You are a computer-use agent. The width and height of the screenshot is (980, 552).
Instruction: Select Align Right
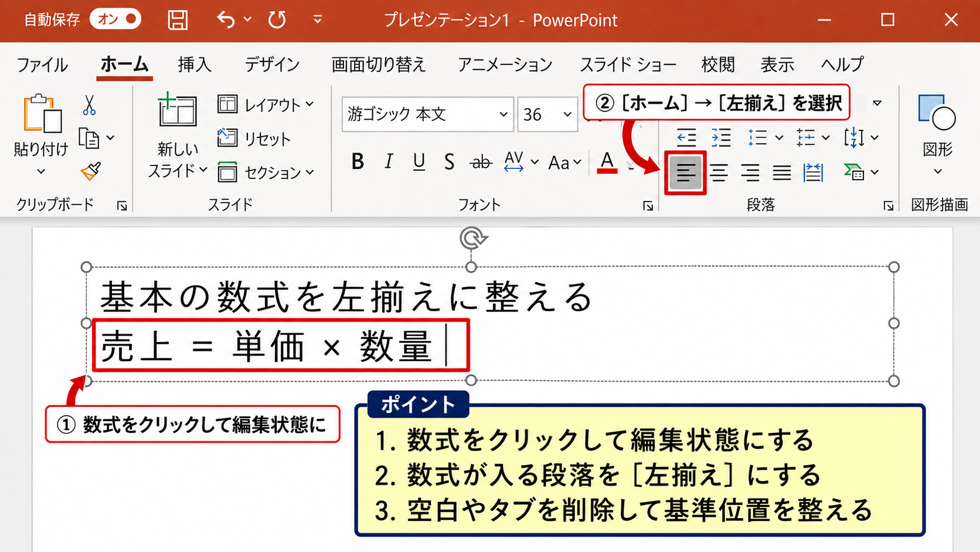click(x=750, y=172)
